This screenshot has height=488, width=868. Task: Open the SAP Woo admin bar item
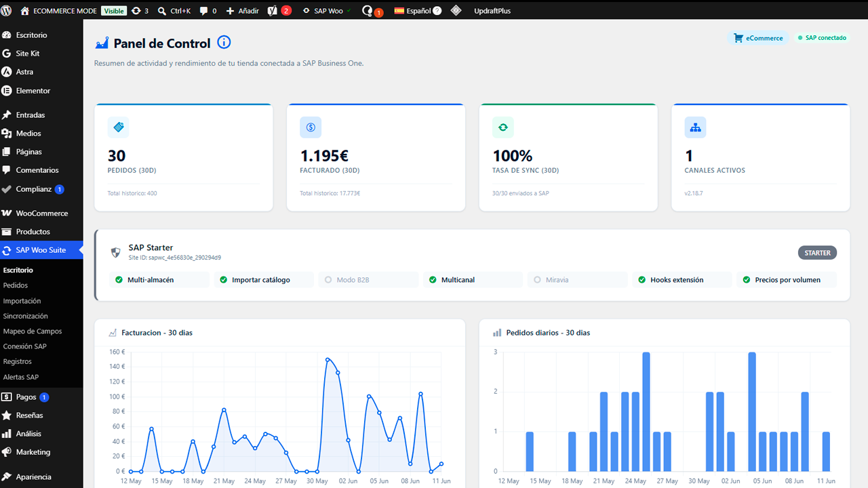pos(326,11)
